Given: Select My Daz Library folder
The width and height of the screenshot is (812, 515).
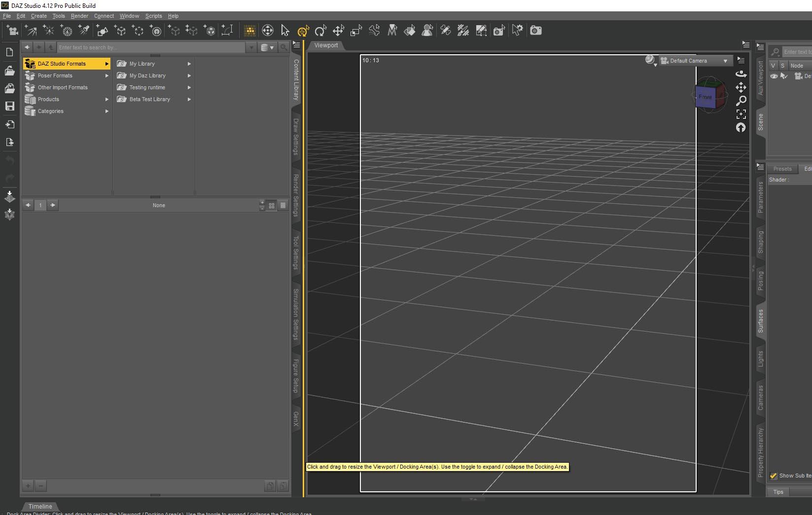Looking at the screenshot, I should (x=147, y=75).
